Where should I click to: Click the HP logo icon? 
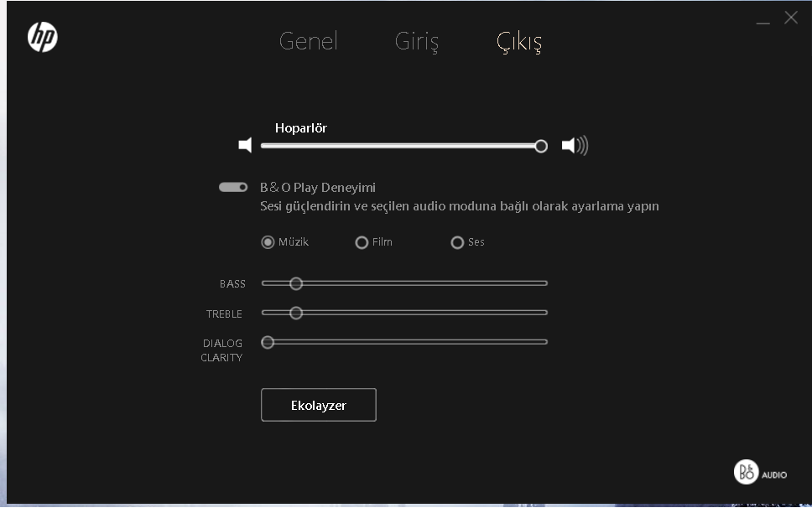coord(43,37)
